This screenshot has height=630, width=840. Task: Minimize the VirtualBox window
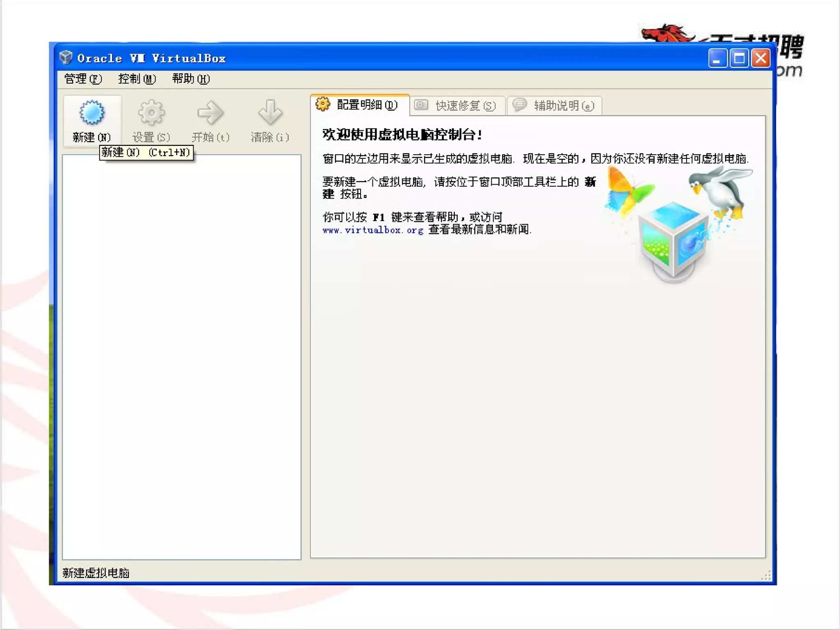pyautogui.click(x=717, y=59)
